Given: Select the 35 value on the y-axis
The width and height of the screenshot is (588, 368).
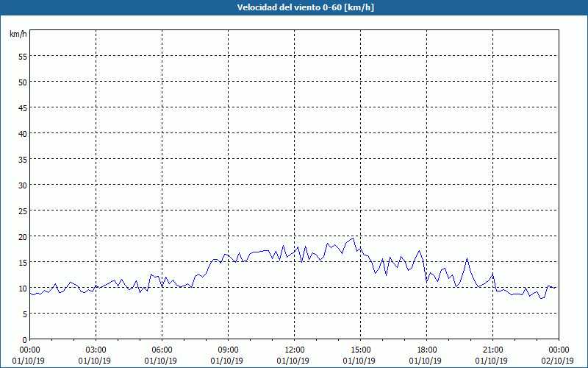Looking at the screenshot, I should [x=23, y=159].
